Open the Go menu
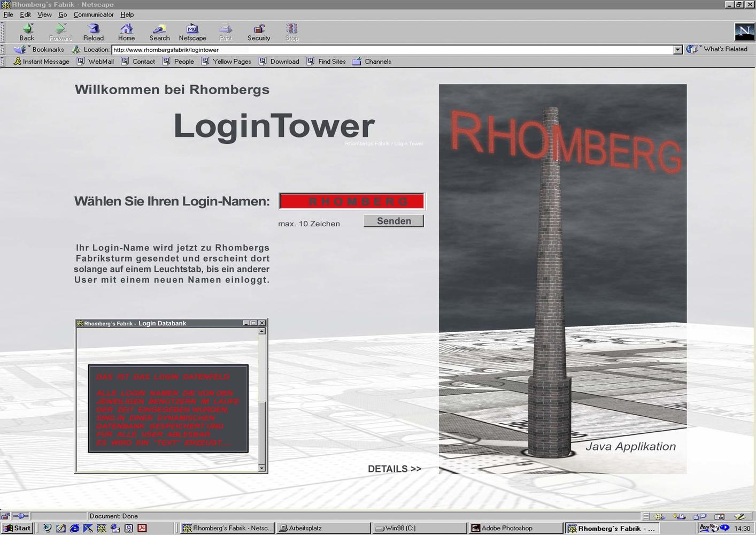 pos(63,14)
